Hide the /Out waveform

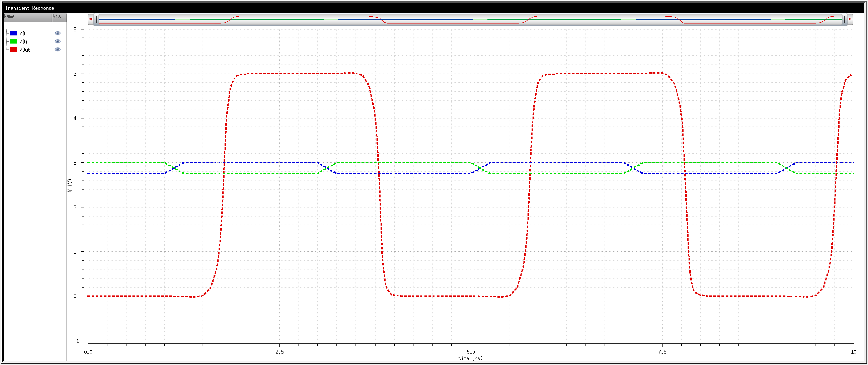[x=58, y=50]
